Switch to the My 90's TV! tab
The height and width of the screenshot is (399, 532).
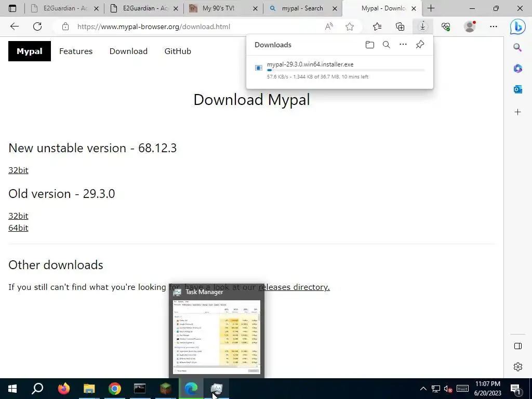(219, 8)
